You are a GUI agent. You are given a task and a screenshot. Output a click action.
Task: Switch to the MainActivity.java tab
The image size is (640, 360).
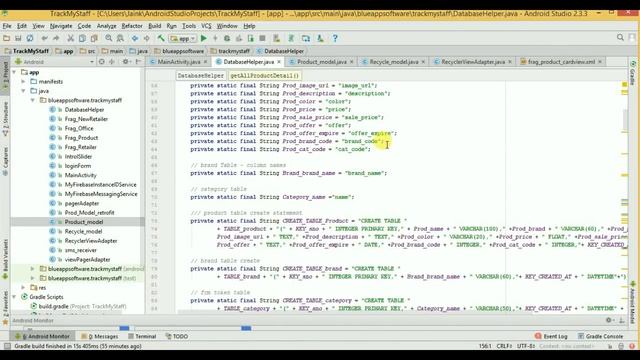[x=179, y=62]
